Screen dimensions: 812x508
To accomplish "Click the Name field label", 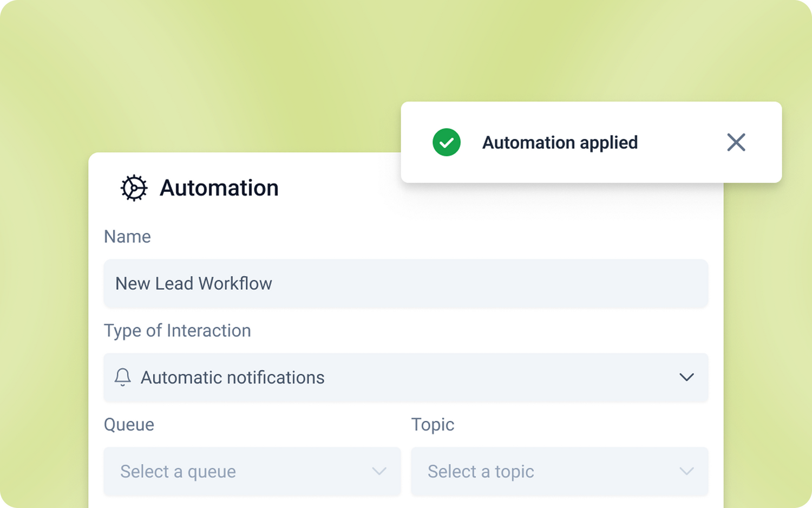I will pos(127,237).
